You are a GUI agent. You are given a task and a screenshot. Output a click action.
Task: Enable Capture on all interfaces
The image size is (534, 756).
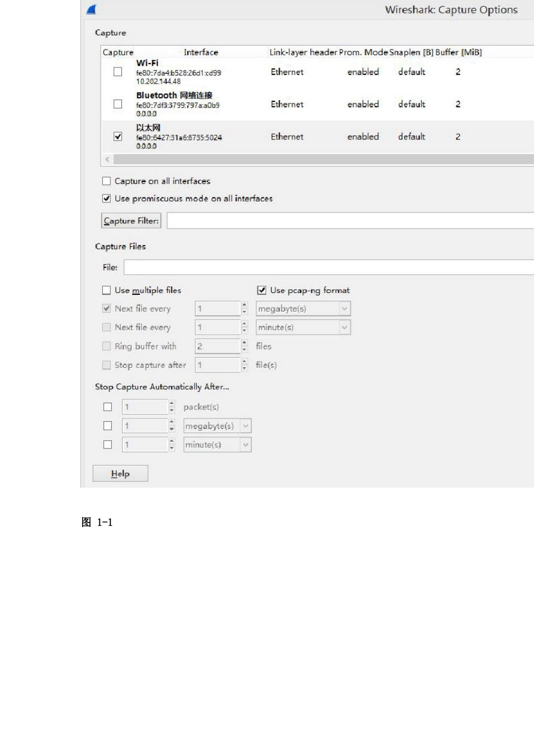(107, 181)
